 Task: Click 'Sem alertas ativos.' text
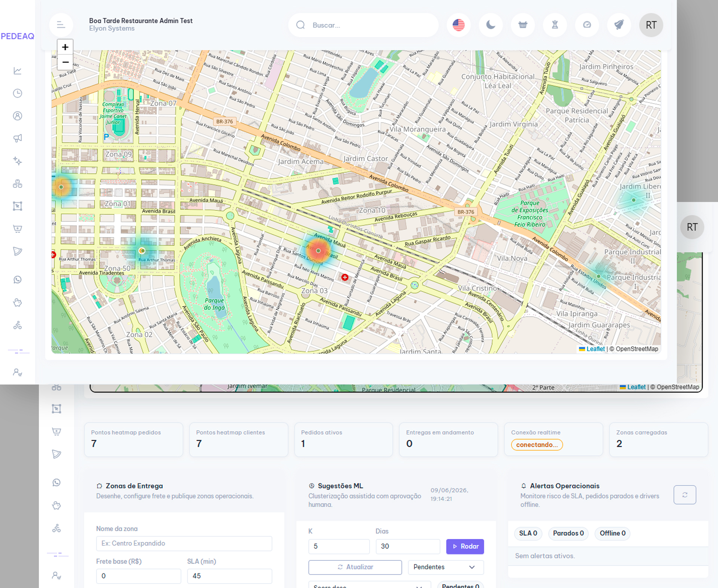point(544,556)
